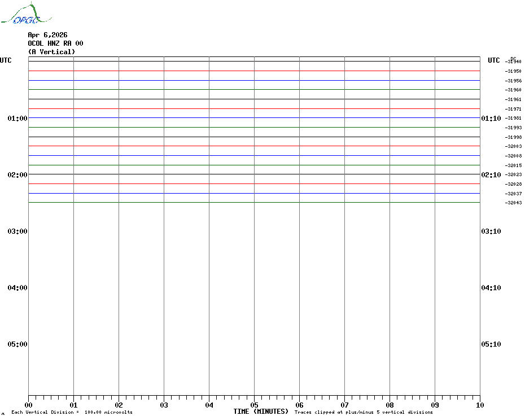This screenshot has height=420, width=525.
Task: Click the 05:00 hour label on left axis
Action: click(x=17, y=344)
